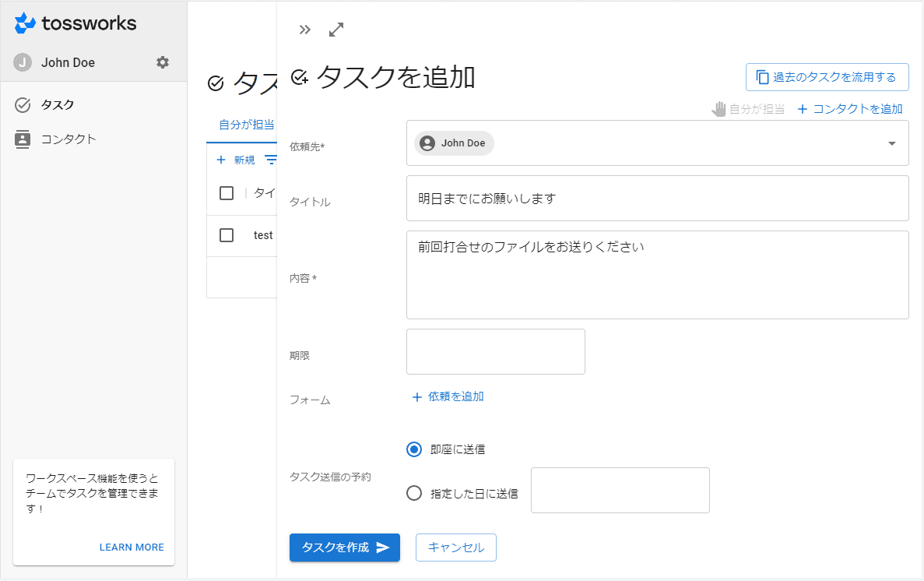Click the John Doe avatar in sidebar
Screen dimensions: 924x581
tap(23, 62)
